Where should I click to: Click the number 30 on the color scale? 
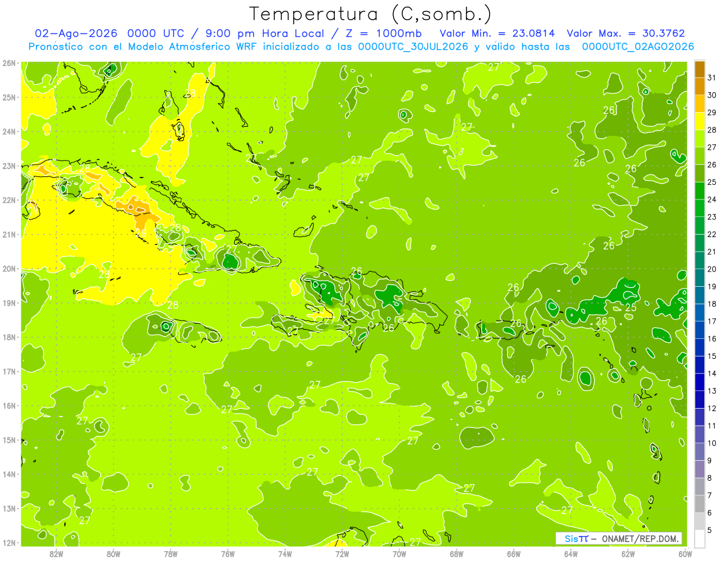tap(712, 95)
